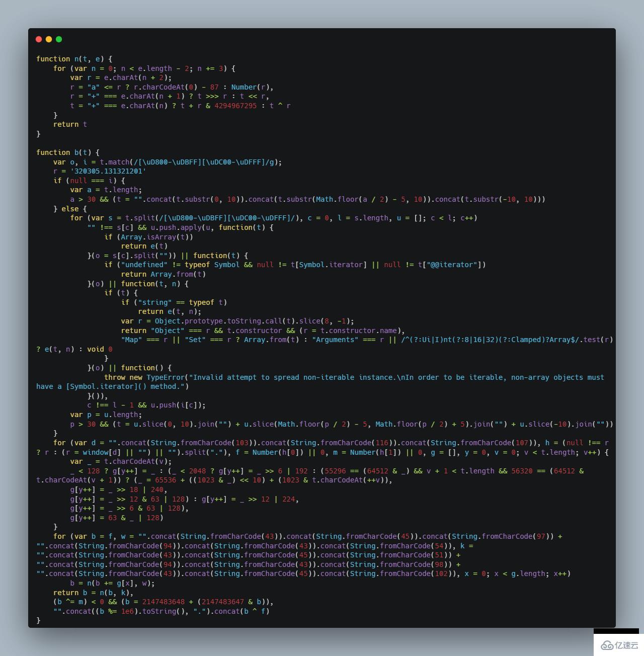
Task: Click 'c !== l - 1 && u.push(i[c]);'
Action: click(x=146, y=405)
